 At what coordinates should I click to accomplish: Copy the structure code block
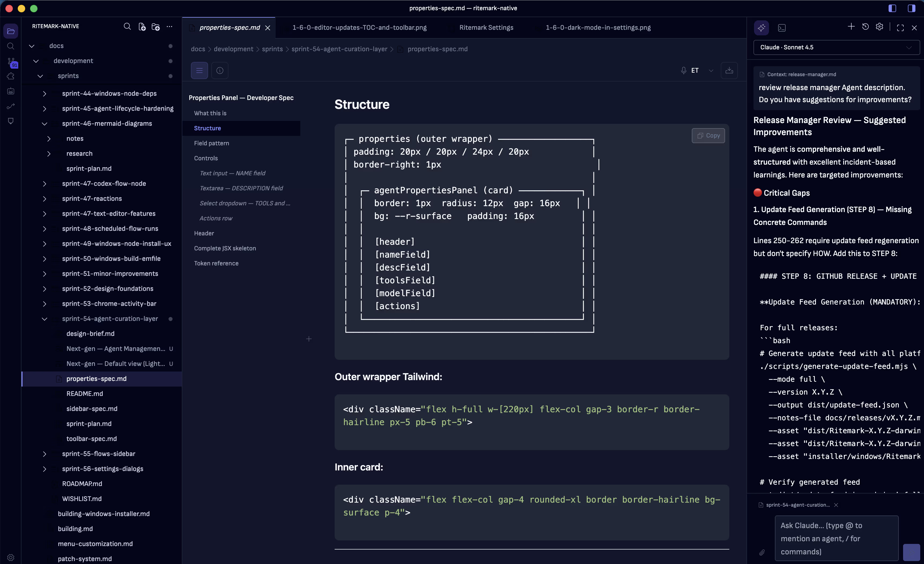tap(708, 135)
